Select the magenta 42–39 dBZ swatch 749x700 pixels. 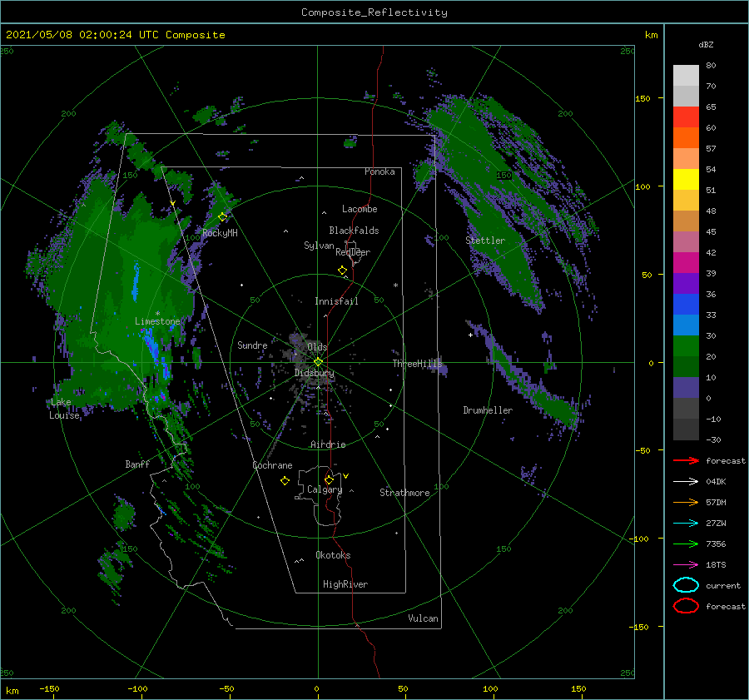[686, 262]
